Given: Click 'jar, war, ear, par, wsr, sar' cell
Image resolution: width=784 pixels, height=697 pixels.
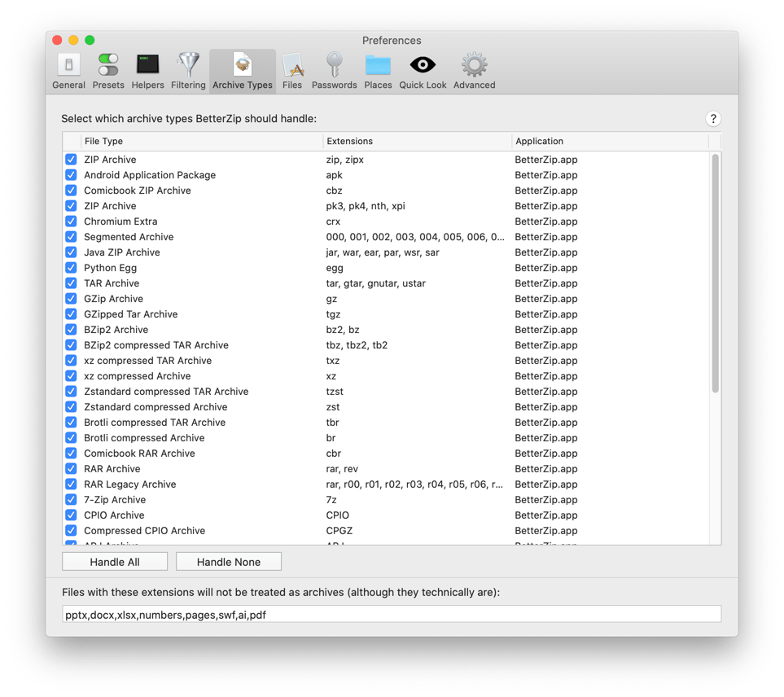Looking at the screenshot, I should click(383, 252).
